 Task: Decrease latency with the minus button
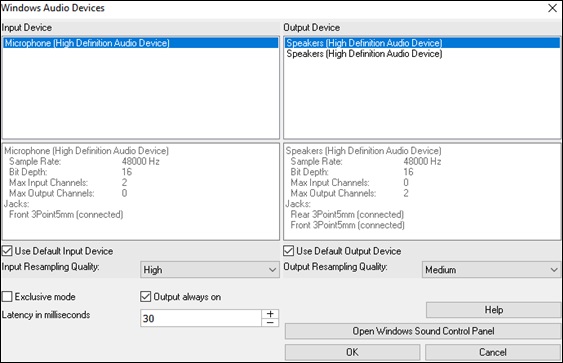[x=270, y=322]
